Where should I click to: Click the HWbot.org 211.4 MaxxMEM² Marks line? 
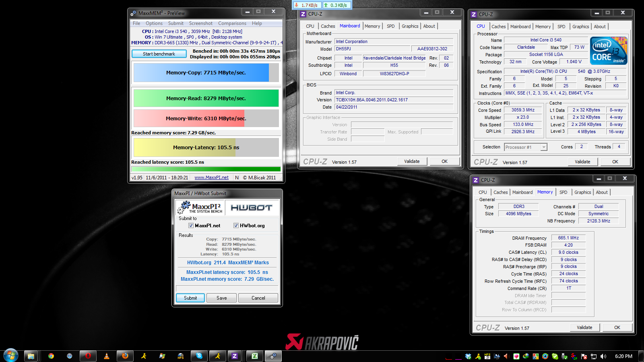(228, 263)
